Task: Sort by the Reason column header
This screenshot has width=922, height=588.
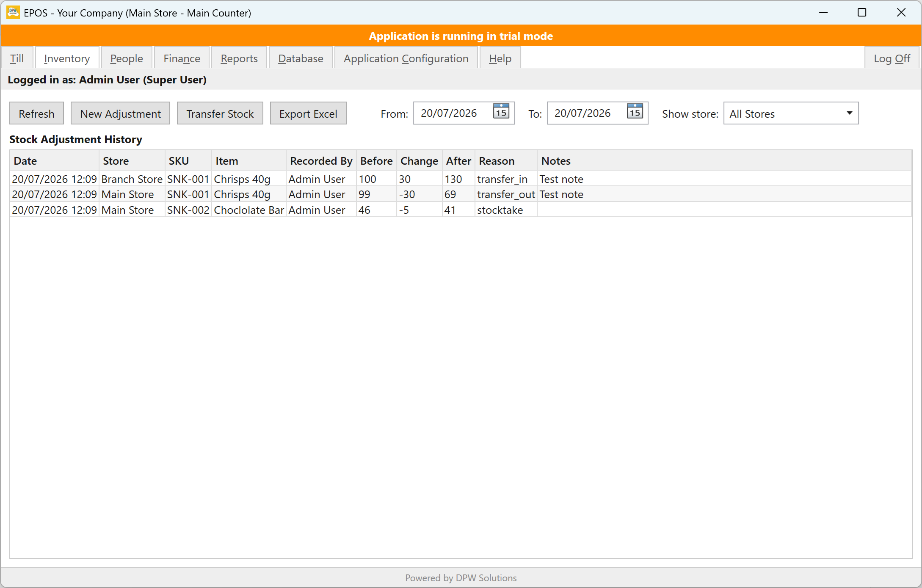Action: coord(506,161)
